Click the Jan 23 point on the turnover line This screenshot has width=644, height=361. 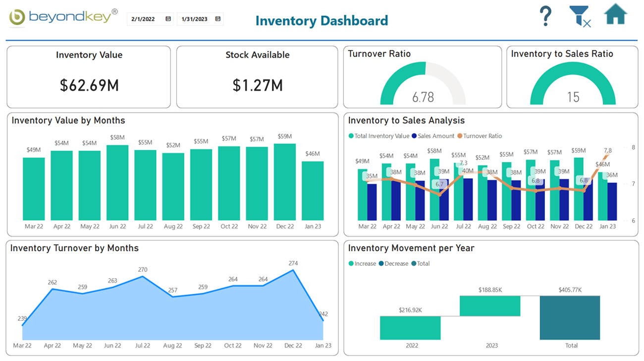pyautogui.click(x=323, y=320)
